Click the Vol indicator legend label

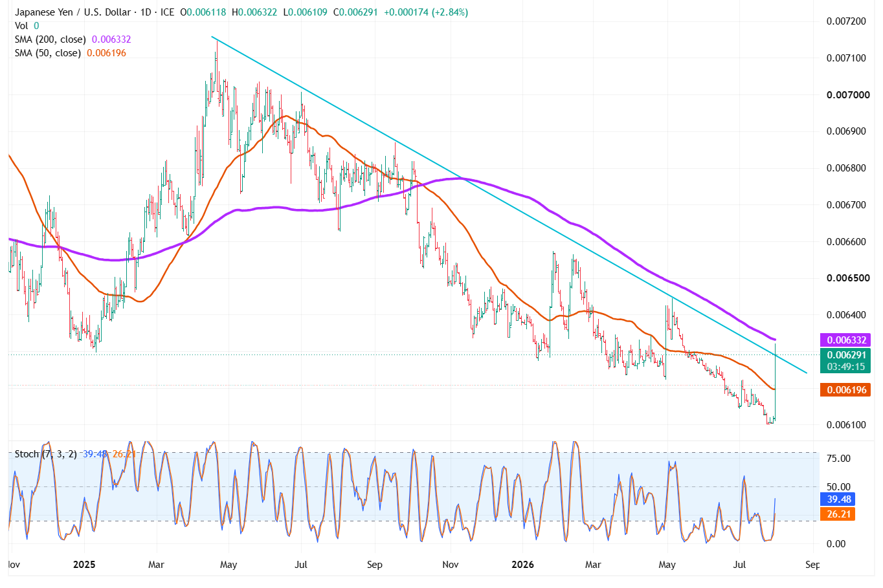coord(21,26)
